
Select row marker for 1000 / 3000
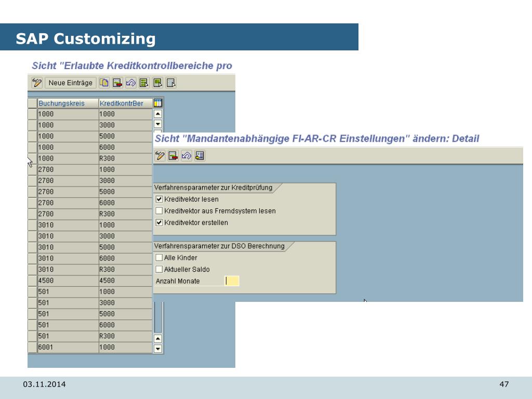(x=33, y=125)
